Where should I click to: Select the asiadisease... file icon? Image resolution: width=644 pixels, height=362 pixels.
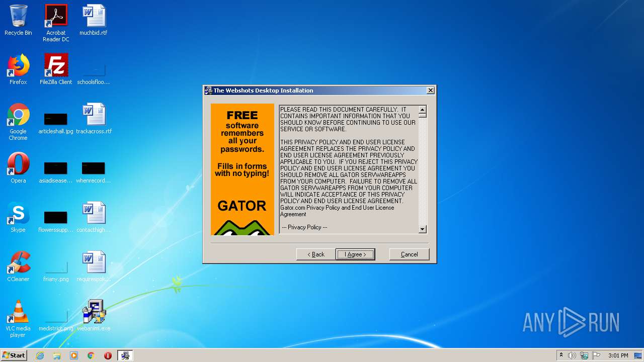56,173
